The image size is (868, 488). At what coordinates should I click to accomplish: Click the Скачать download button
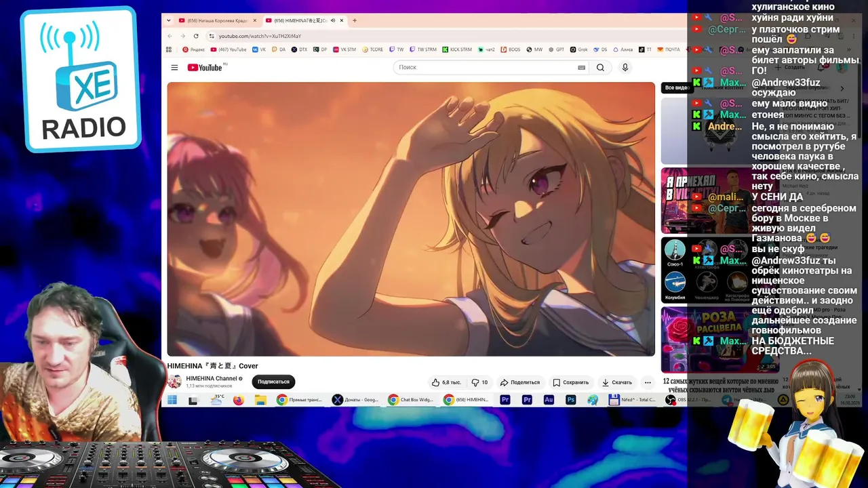(617, 382)
